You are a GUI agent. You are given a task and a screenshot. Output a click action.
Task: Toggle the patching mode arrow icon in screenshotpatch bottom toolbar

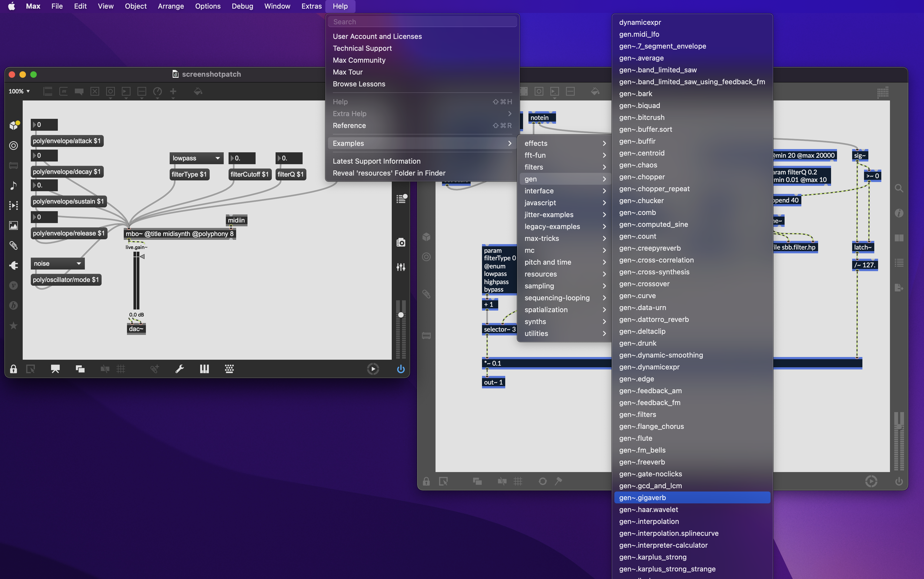30,369
